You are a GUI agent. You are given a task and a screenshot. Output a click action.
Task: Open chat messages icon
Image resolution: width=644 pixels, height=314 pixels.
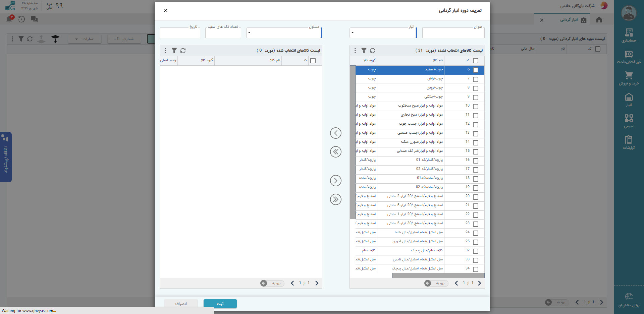[34, 19]
